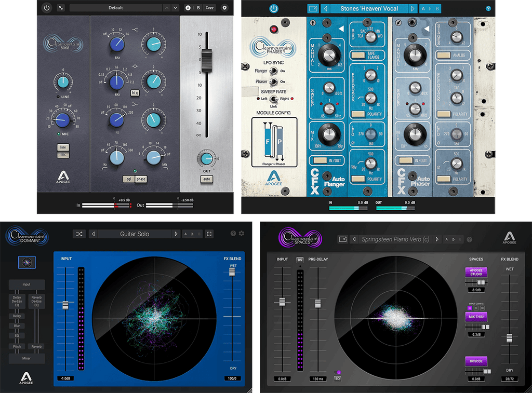Toggle the 8068 hi q button
This screenshot has width=532, height=393.
coord(135,92)
